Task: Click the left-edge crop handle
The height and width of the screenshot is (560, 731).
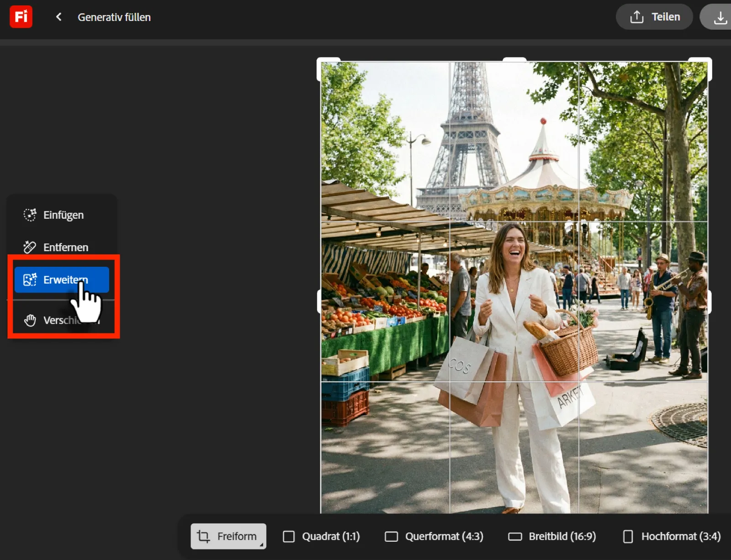Action: click(320, 301)
